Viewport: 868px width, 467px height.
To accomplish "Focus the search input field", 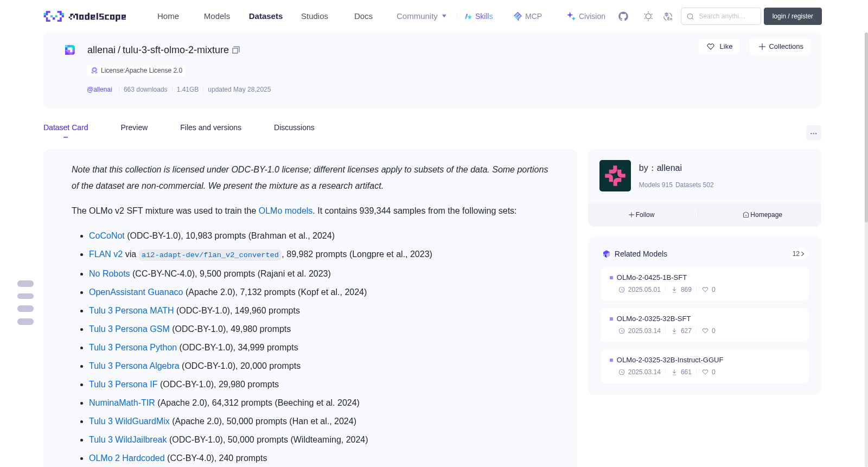I will (x=721, y=16).
